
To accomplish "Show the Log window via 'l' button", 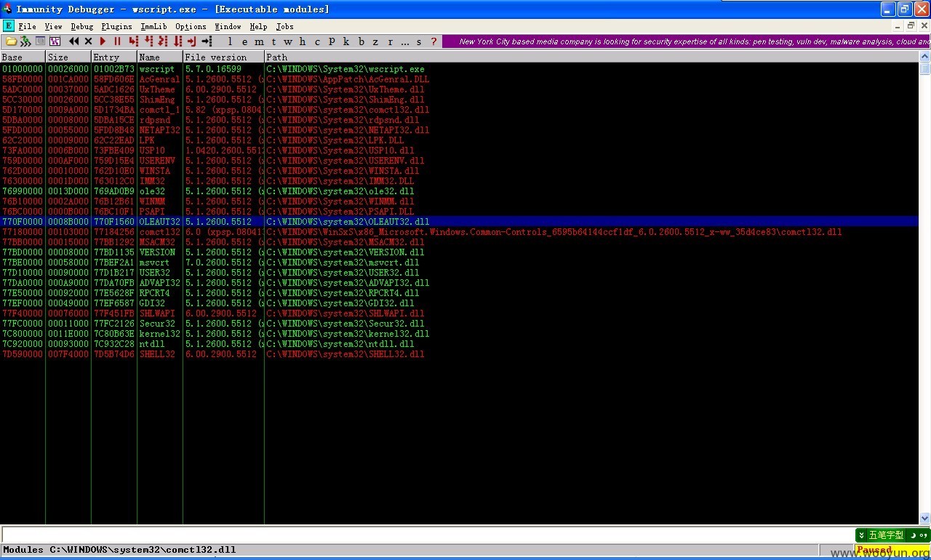I will click(230, 41).
